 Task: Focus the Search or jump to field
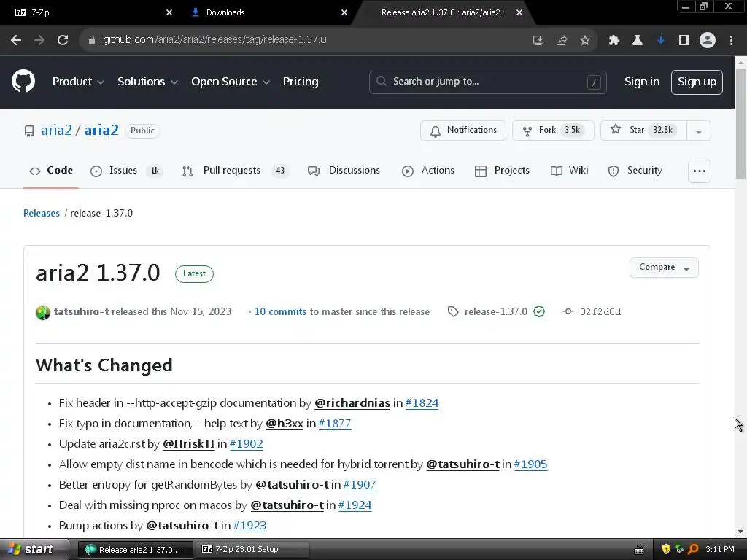tap(487, 82)
